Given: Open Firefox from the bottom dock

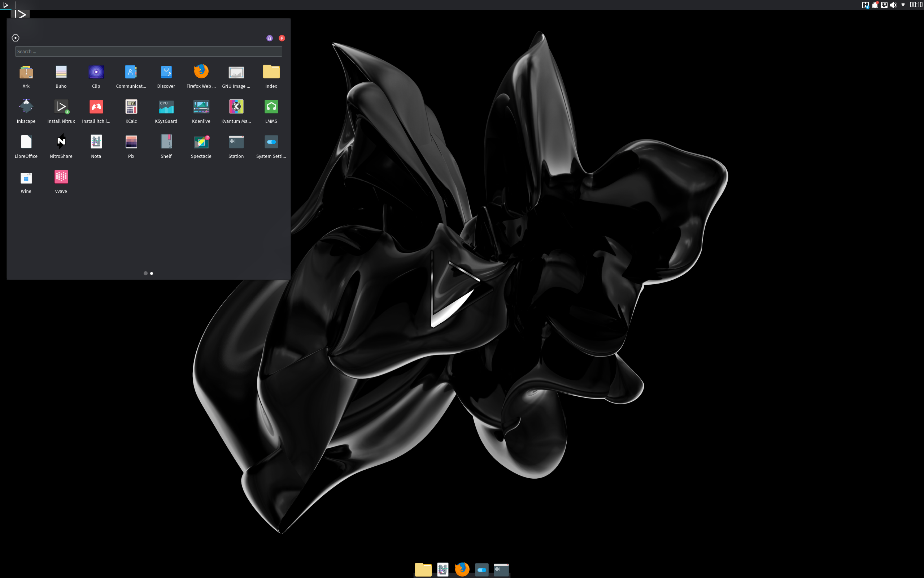Looking at the screenshot, I should (462, 569).
